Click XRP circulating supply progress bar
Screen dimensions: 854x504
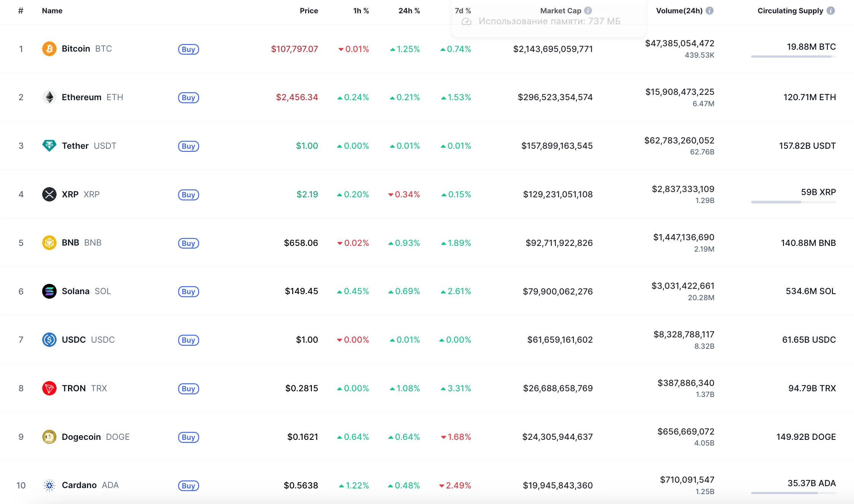tap(793, 202)
